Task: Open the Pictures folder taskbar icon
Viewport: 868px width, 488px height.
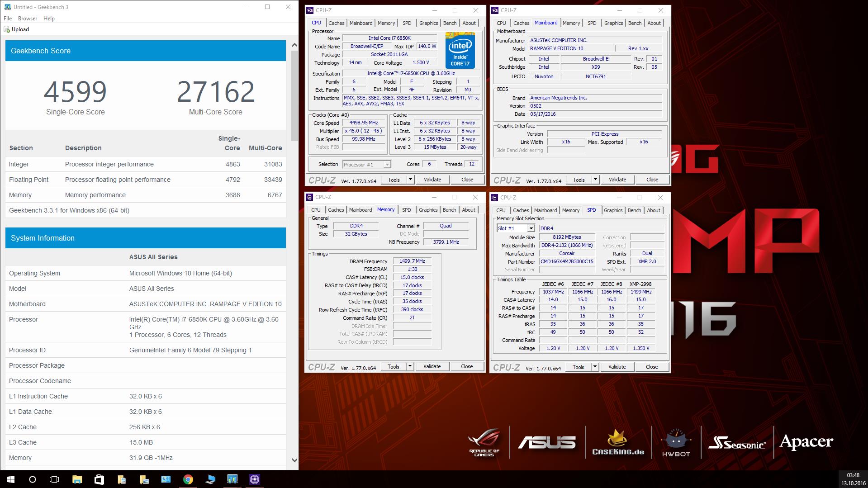Action: [144, 479]
